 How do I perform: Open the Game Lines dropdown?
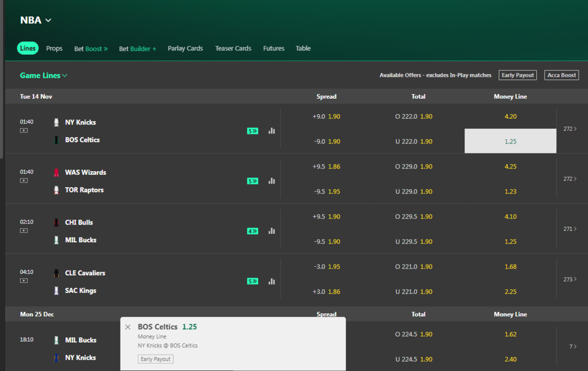tap(44, 75)
